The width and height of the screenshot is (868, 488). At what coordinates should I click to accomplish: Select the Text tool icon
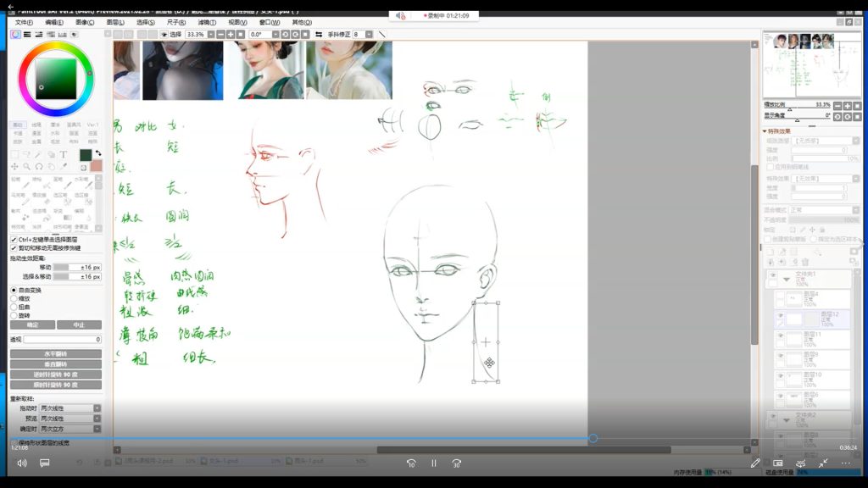pos(63,155)
